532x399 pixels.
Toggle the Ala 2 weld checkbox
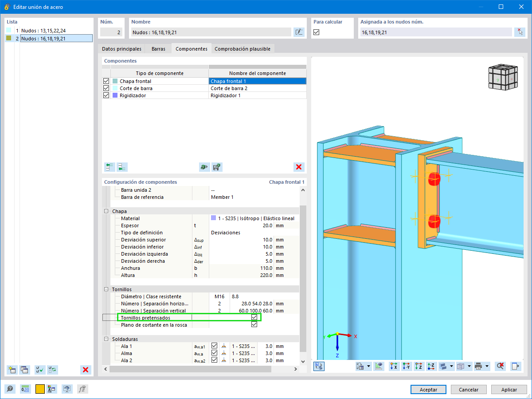pyautogui.click(x=215, y=360)
